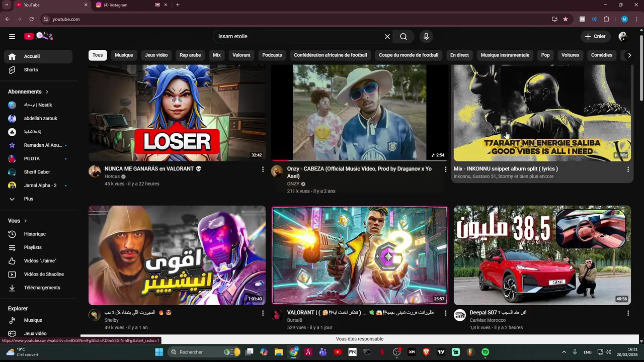Screen dimensions: 644x362
Task: Open the Chrome extensions puzzle icon
Action: click(606, 19)
